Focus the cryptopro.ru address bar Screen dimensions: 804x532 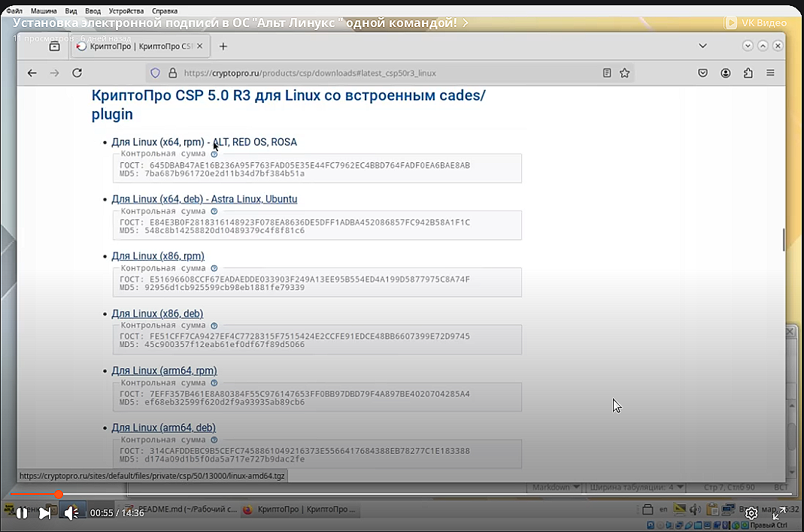coord(390,74)
